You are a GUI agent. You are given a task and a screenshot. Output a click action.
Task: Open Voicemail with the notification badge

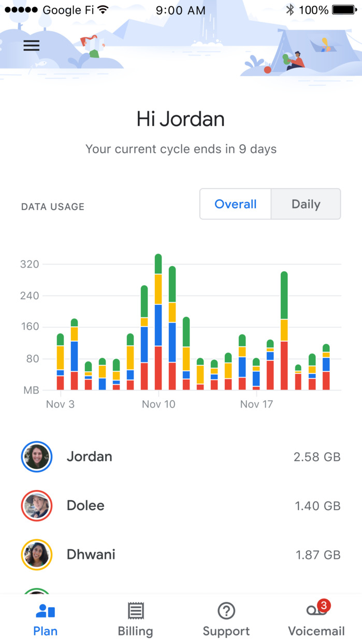tap(316, 617)
